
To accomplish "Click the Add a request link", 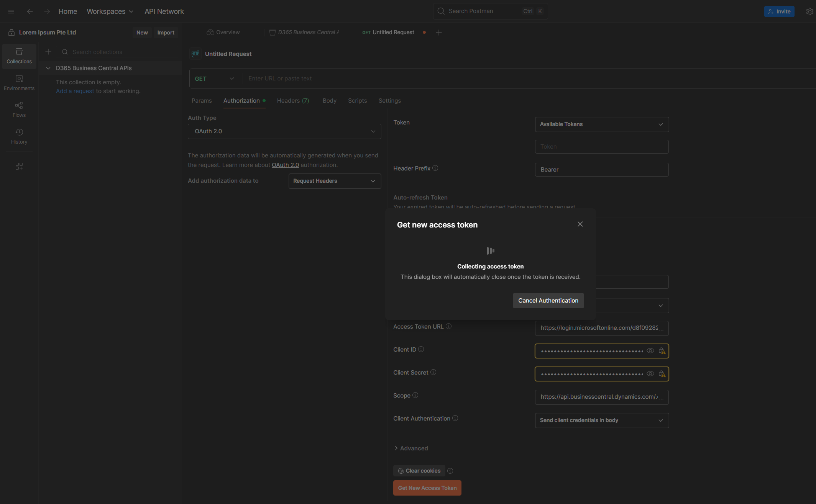I will tap(75, 91).
